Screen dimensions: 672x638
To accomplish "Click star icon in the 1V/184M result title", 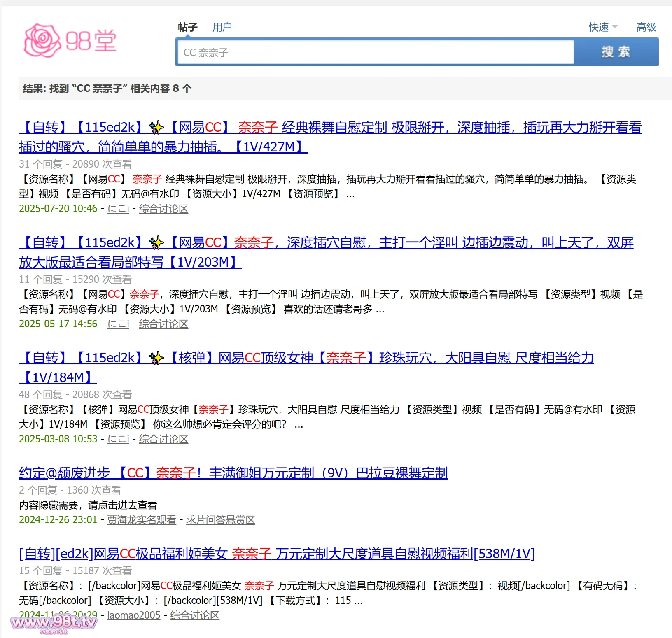I will click(156, 358).
